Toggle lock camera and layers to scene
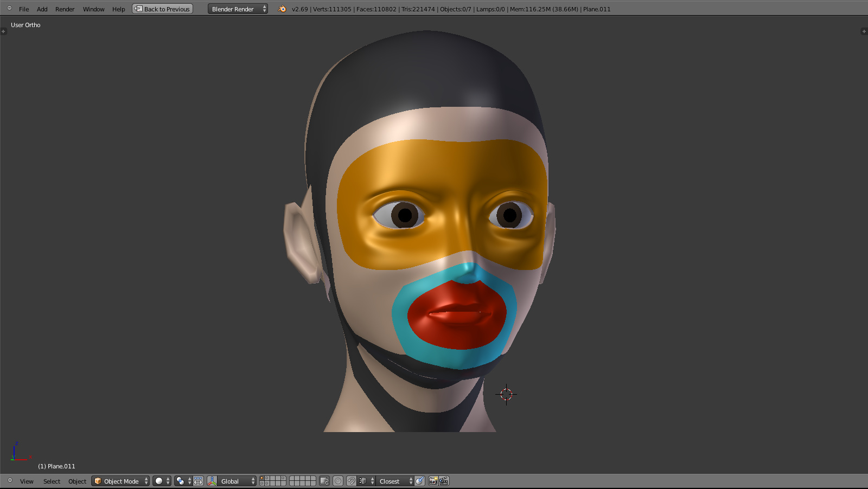Viewport: 868px width, 489px height. coord(324,481)
